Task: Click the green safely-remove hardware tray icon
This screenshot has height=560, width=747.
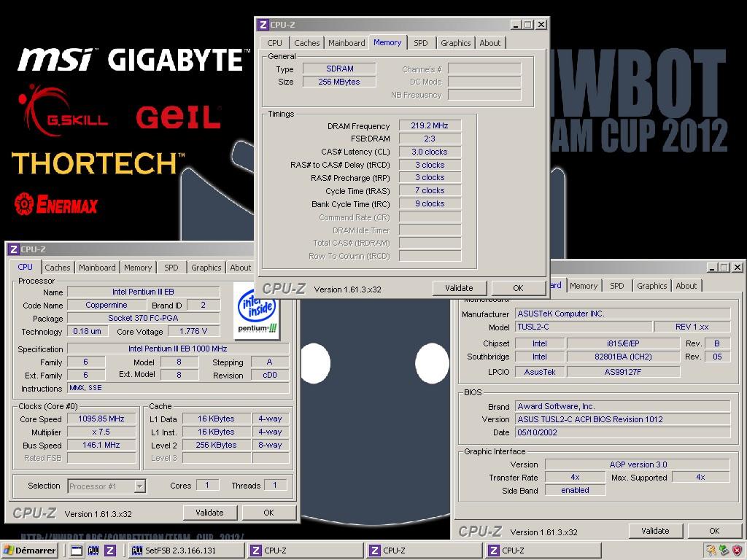Action: (x=724, y=551)
